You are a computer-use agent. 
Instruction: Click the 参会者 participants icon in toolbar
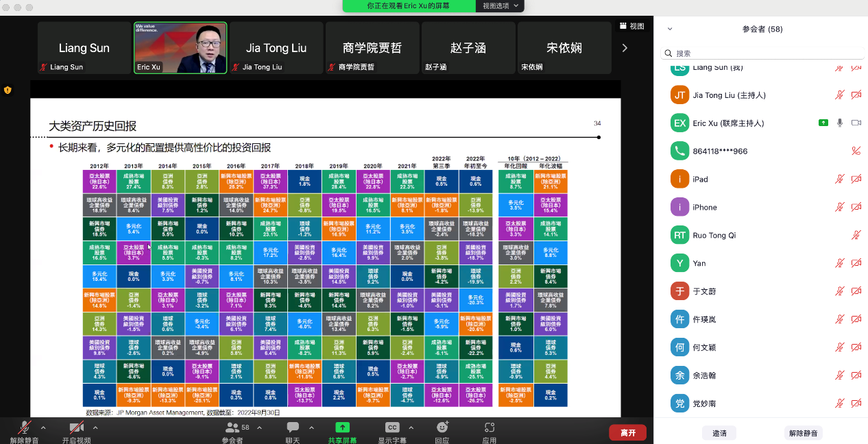click(232, 428)
